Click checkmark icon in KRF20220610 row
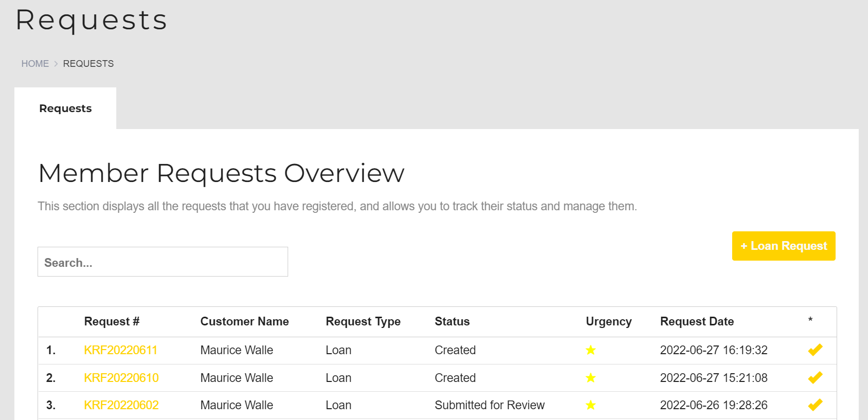Image resolution: width=868 pixels, height=420 pixels. pos(814,378)
